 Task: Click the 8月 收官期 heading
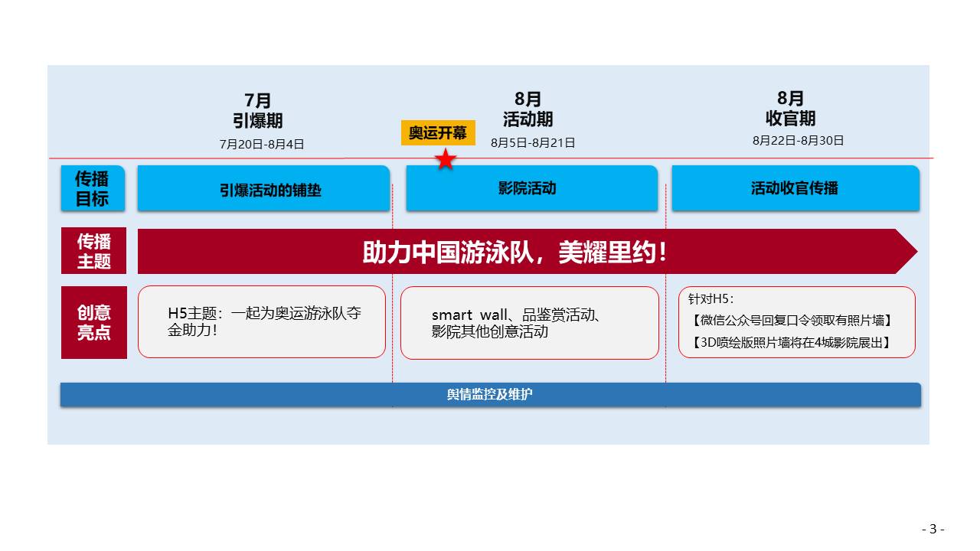pos(791,109)
